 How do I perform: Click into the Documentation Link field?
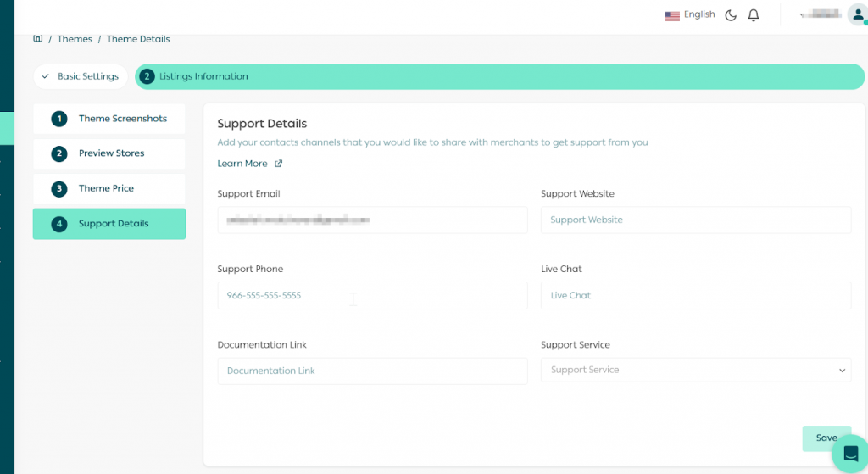click(x=372, y=371)
